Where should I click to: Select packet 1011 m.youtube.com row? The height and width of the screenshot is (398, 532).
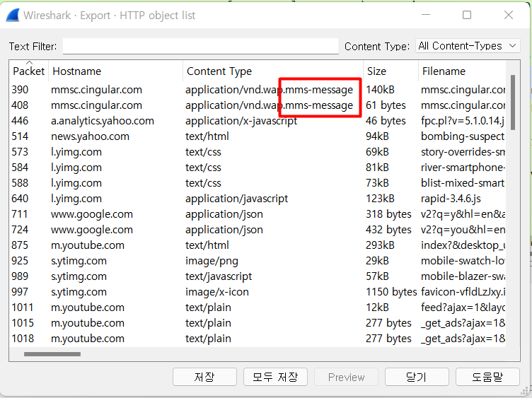click(x=258, y=308)
